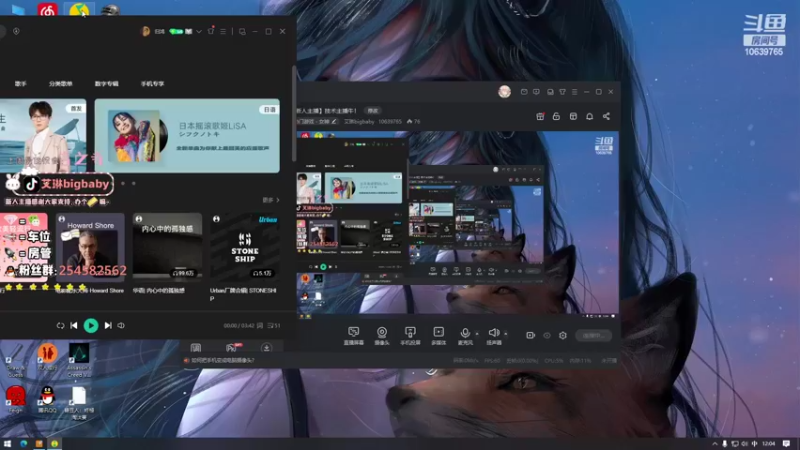The width and height of the screenshot is (800, 450).
Task: Edit the stream category pencil icon
Action: (x=334, y=121)
